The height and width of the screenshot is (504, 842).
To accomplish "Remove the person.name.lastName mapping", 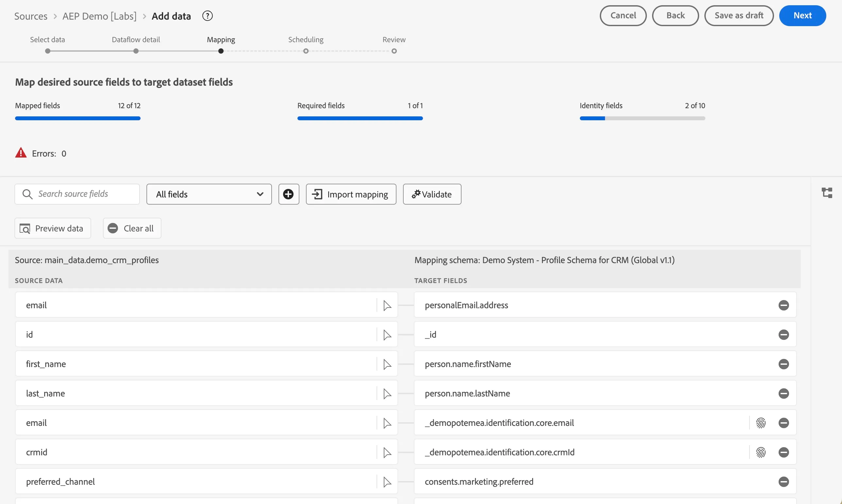I will tap(783, 394).
